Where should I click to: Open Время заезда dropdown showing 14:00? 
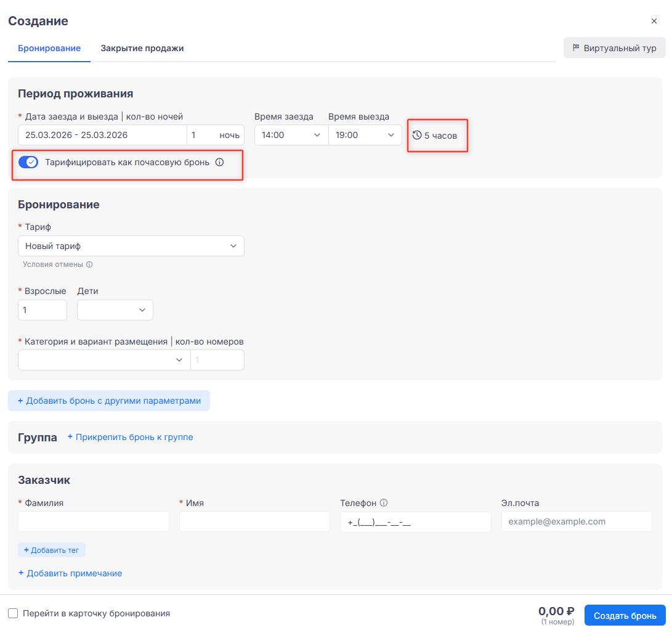291,135
